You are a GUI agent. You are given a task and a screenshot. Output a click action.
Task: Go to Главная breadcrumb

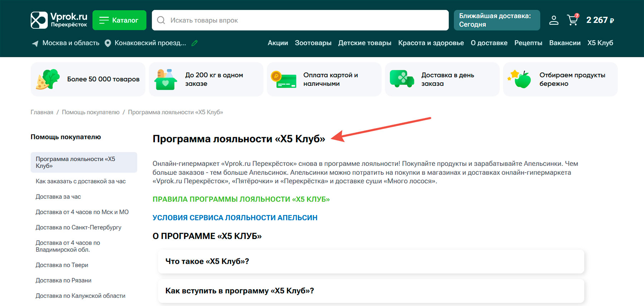42,112
